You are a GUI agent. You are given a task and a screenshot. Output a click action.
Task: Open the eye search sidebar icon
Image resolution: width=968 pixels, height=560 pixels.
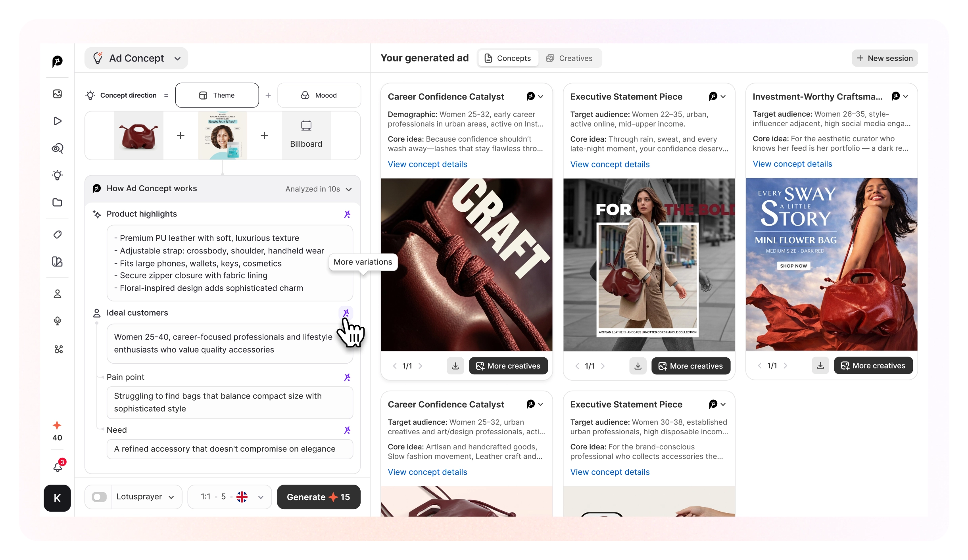(x=58, y=148)
